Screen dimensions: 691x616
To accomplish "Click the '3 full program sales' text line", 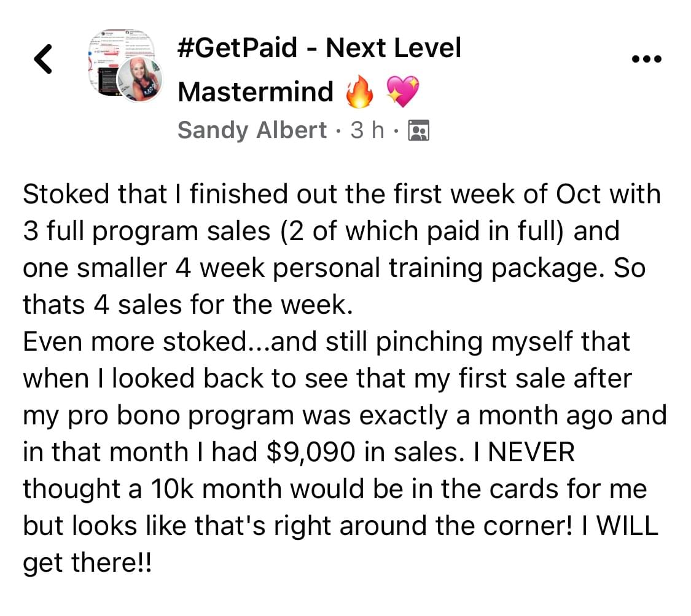I will pos(321,232).
